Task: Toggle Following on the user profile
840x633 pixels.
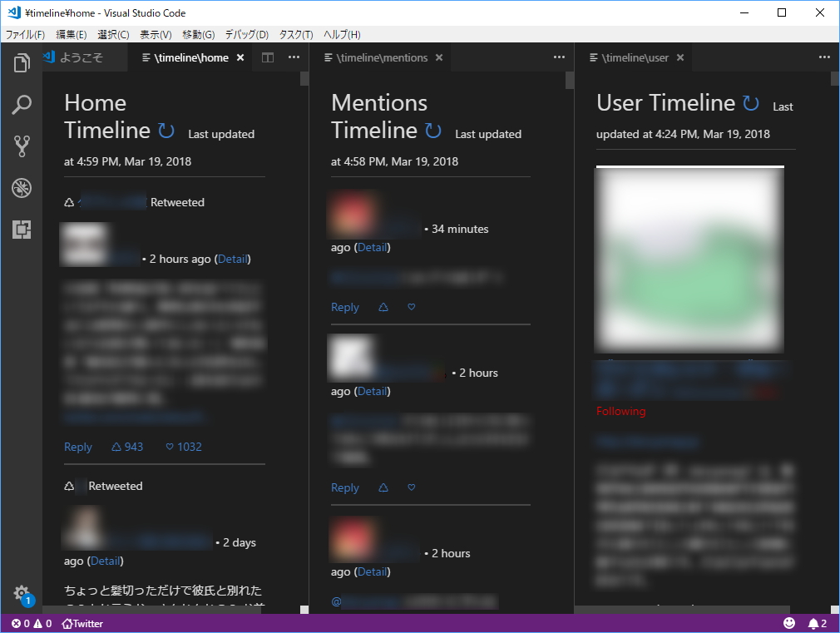Action: pyautogui.click(x=620, y=411)
